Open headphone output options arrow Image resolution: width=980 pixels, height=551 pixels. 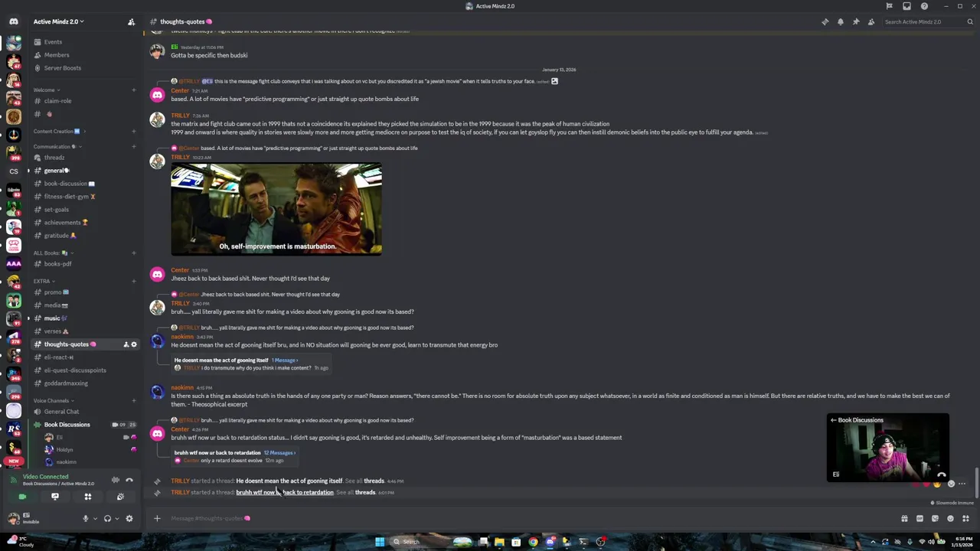click(116, 518)
